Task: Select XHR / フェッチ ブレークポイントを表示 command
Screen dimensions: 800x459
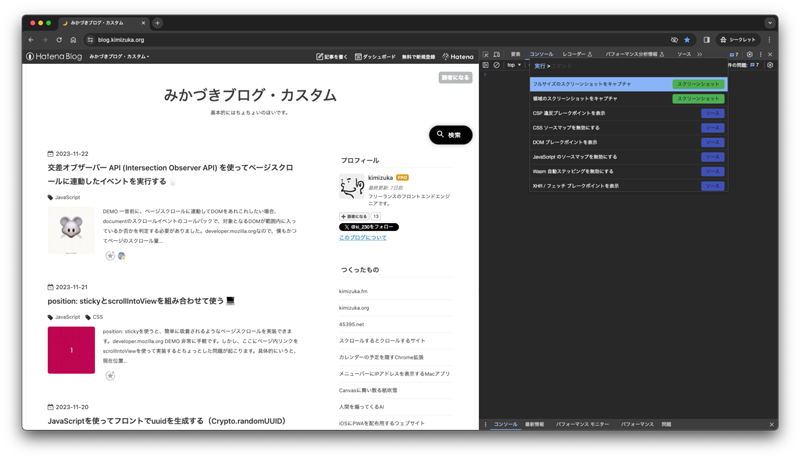Action: pos(629,186)
